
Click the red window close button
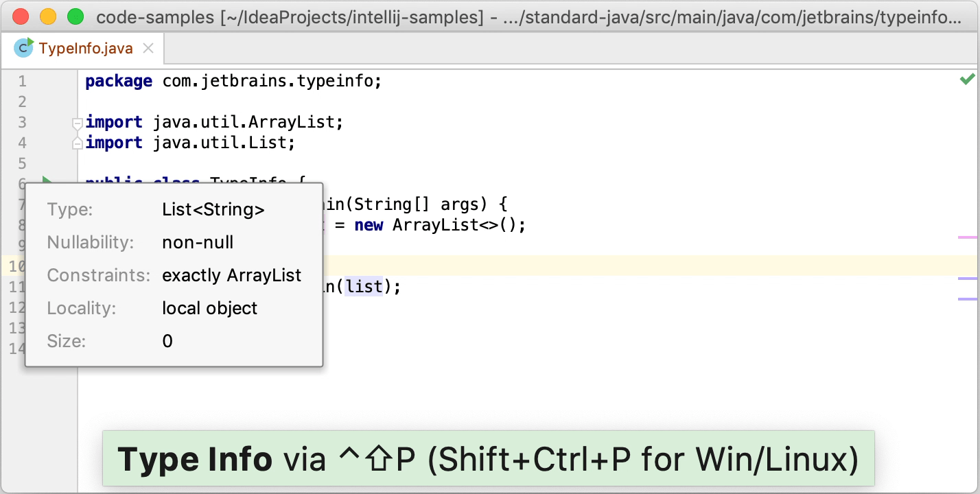click(21, 17)
